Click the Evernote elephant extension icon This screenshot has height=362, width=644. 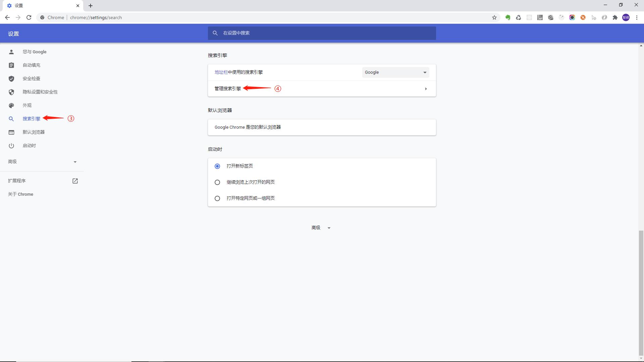[507, 17]
